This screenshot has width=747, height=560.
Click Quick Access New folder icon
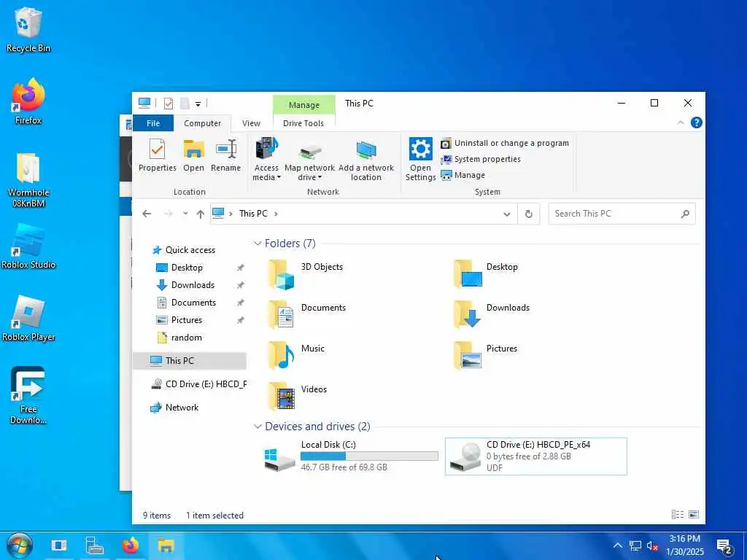click(x=185, y=104)
